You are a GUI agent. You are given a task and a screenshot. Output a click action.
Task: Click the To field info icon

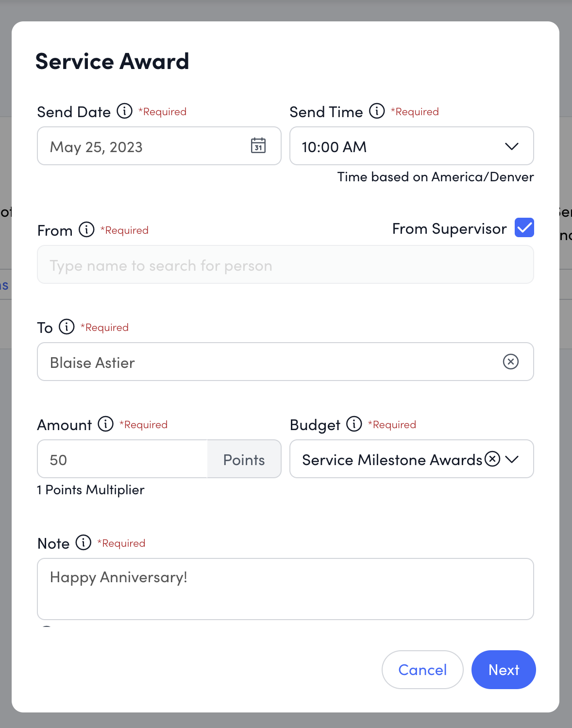click(66, 327)
